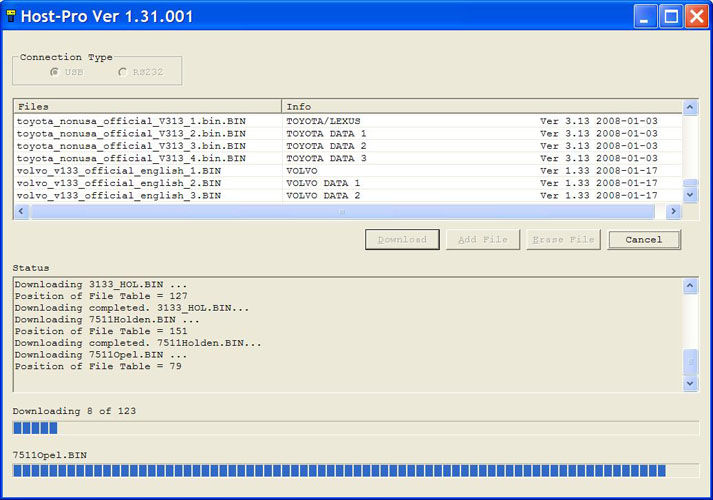Click the Download button
Screen dimensions: 713x500
click(402, 240)
